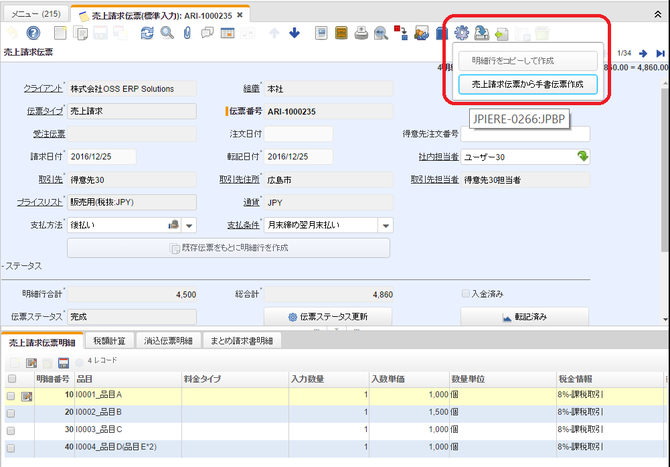Open the Requests toolbar icon

point(421,33)
